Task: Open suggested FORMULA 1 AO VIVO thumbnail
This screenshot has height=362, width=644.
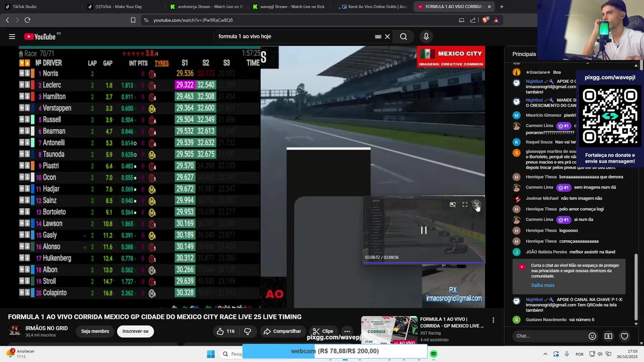Action: 389,330
